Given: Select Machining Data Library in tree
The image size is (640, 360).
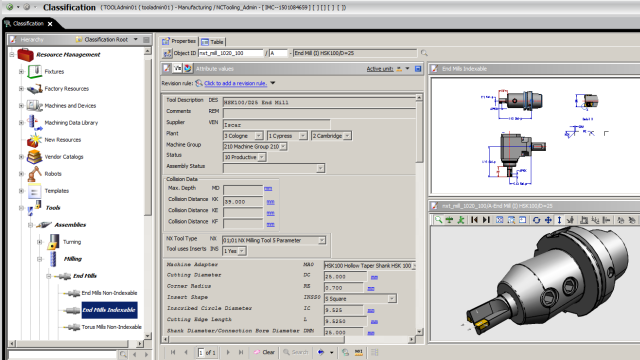Looking at the screenshot, I should pos(71,122).
